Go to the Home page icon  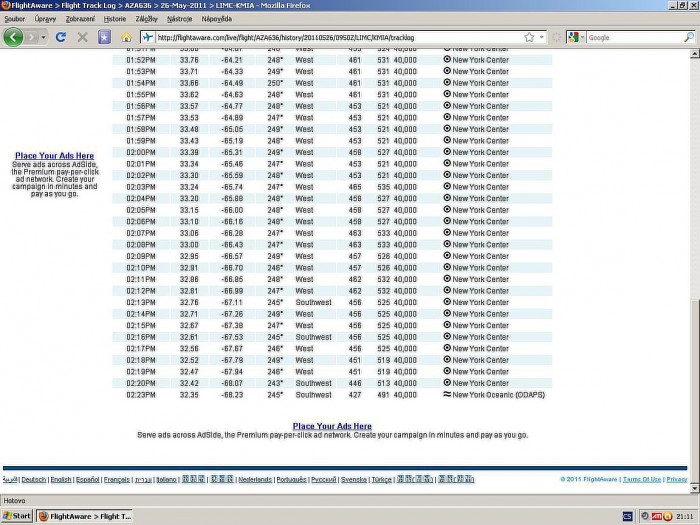[126, 38]
